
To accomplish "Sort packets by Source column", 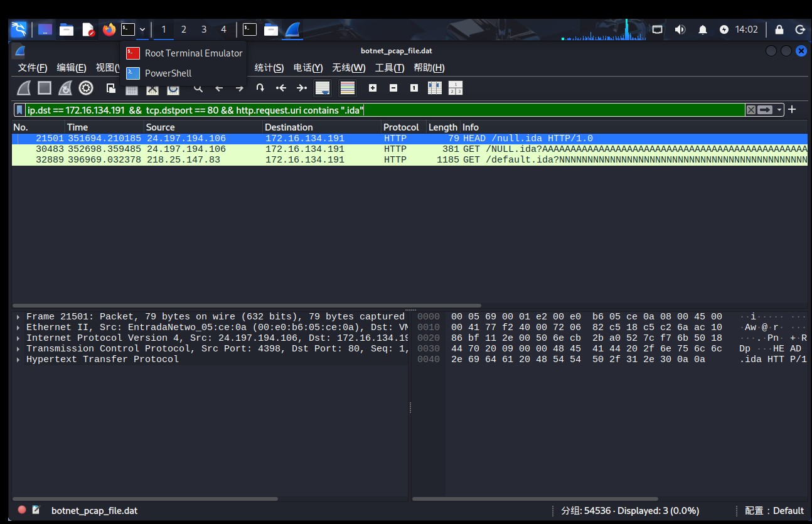I will tap(203, 127).
